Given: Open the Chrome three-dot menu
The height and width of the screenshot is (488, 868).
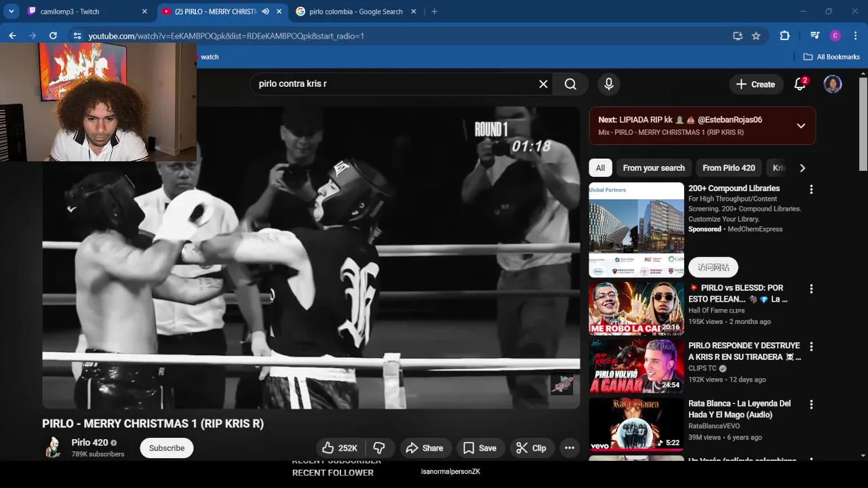Looking at the screenshot, I should (855, 36).
